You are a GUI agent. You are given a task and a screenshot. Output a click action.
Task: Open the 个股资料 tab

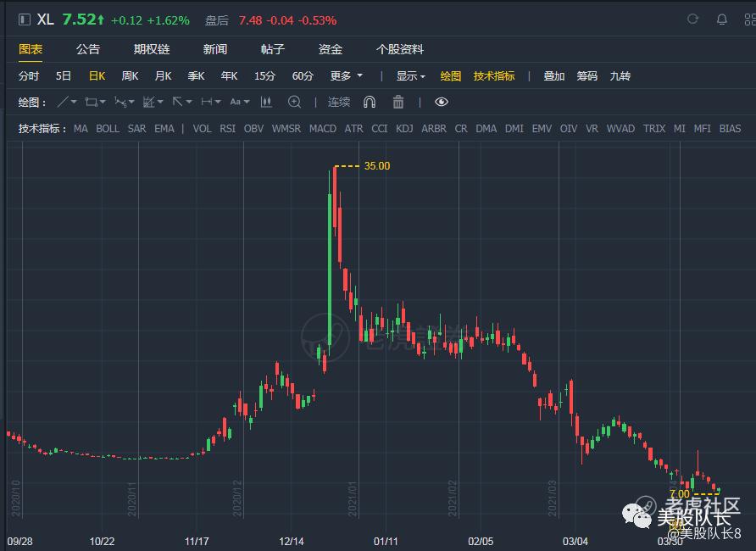pyautogui.click(x=400, y=49)
